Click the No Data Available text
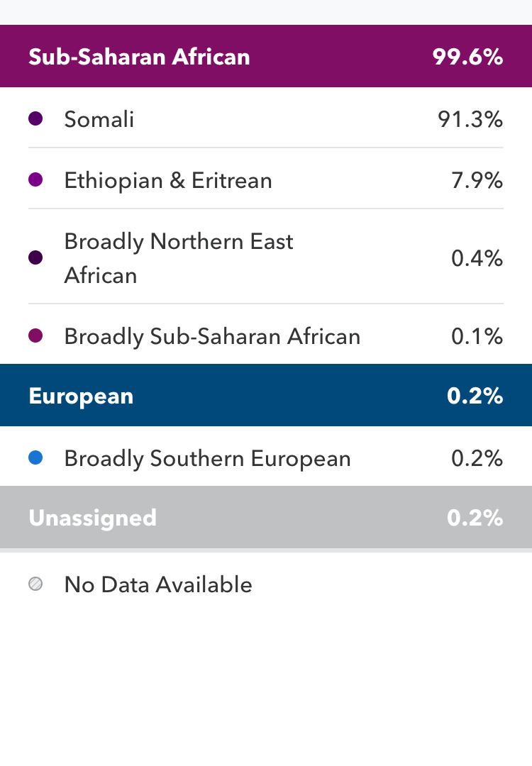The width and height of the screenshot is (532, 766). [158, 584]
